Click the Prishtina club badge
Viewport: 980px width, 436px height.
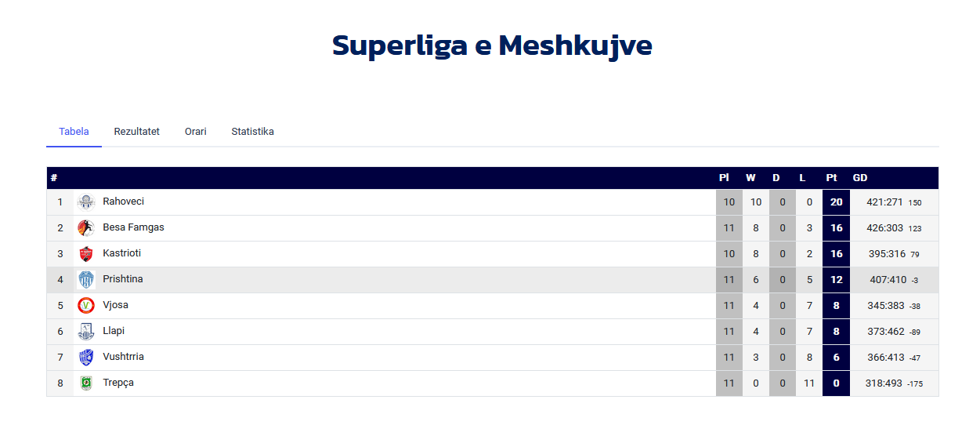[86, 280]
